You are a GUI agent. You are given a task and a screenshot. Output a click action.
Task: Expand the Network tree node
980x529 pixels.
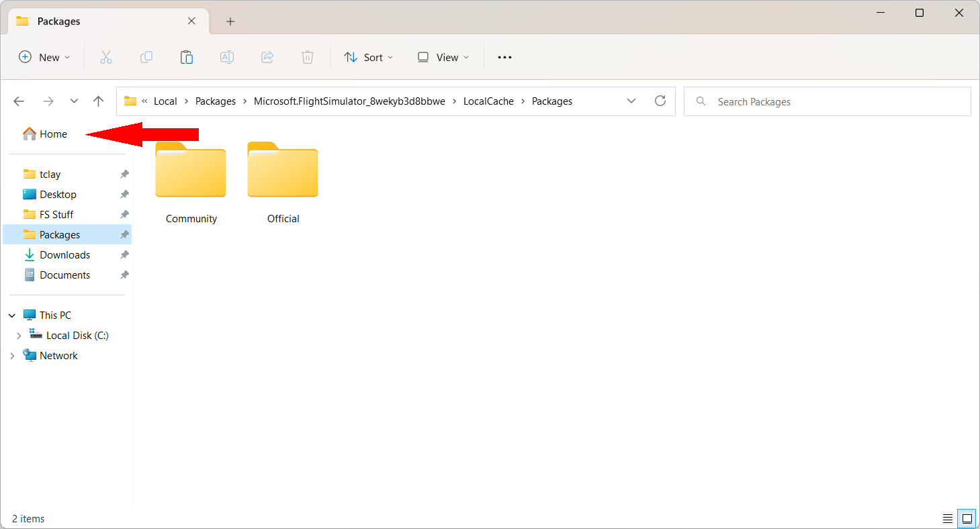click(12, 356)
